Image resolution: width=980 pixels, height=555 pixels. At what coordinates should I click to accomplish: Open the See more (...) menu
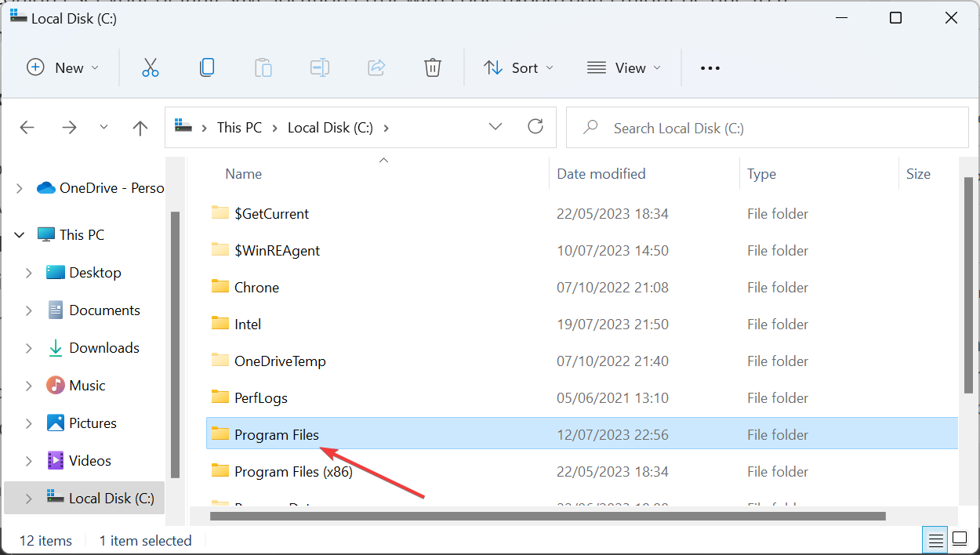tap(710, 67)
